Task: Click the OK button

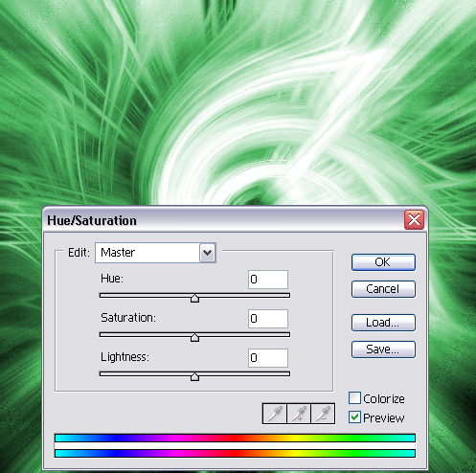Action: [383, 262]
